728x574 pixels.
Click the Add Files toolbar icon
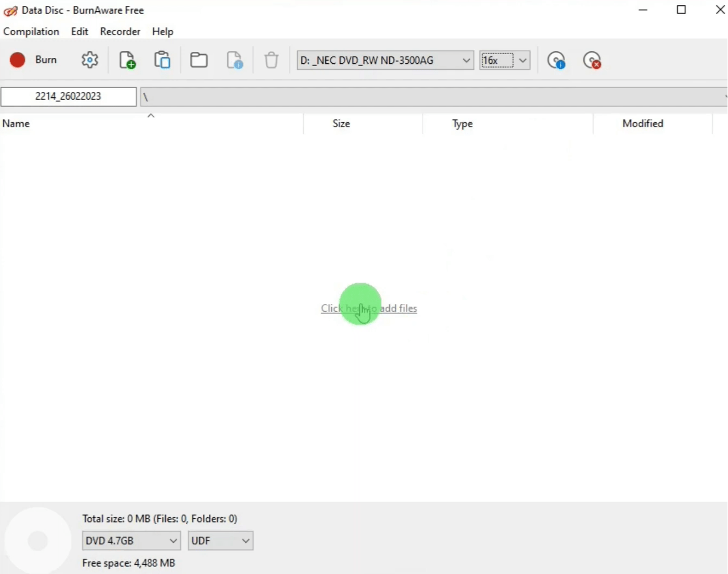tap(127, 60)
